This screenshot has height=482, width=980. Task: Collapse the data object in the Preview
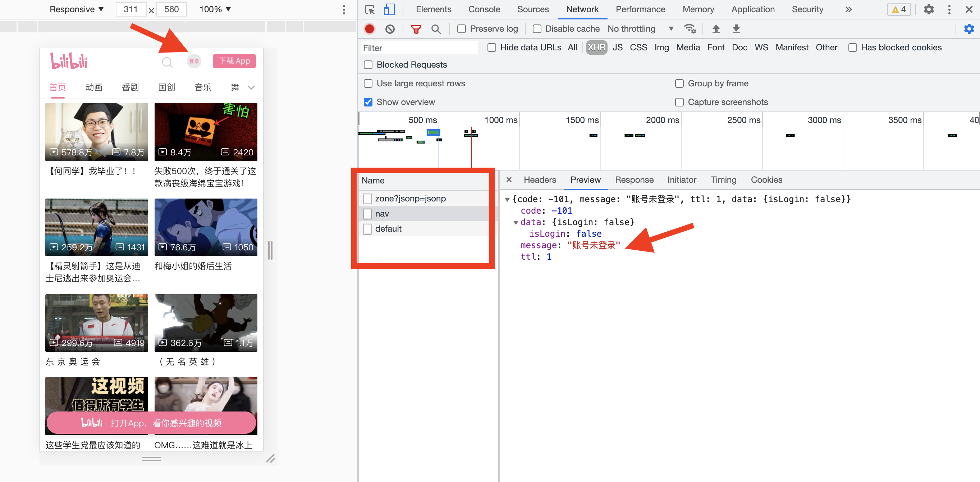point(516,222)
